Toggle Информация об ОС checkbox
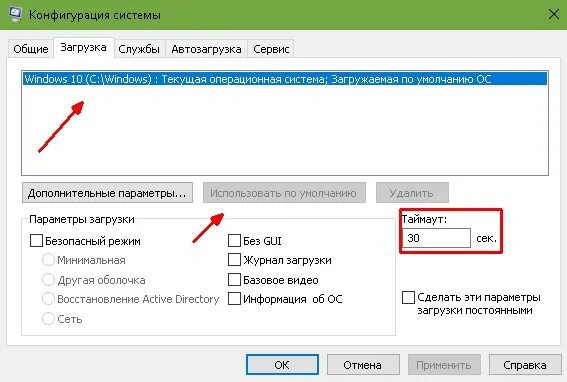 pos(234,299)
